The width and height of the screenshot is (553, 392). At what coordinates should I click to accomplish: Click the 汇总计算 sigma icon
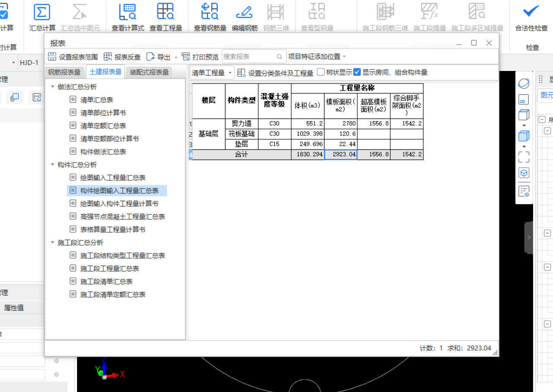(42, 12)
